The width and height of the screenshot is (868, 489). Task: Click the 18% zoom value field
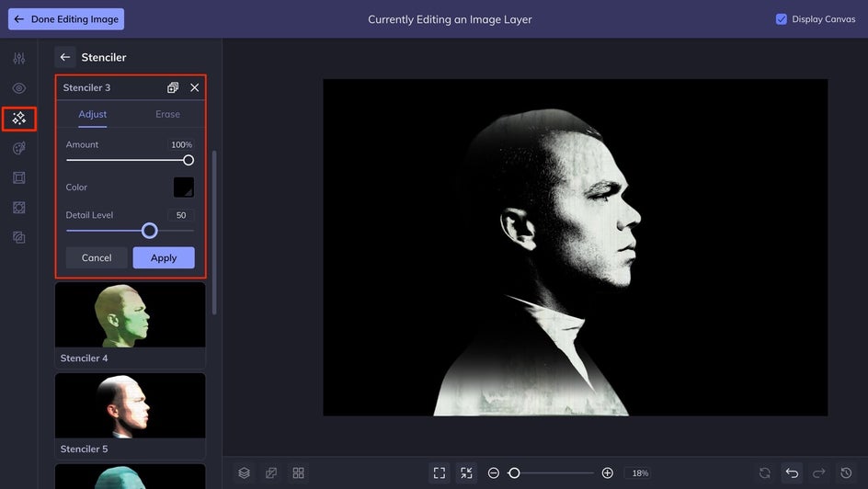(640, 473)
